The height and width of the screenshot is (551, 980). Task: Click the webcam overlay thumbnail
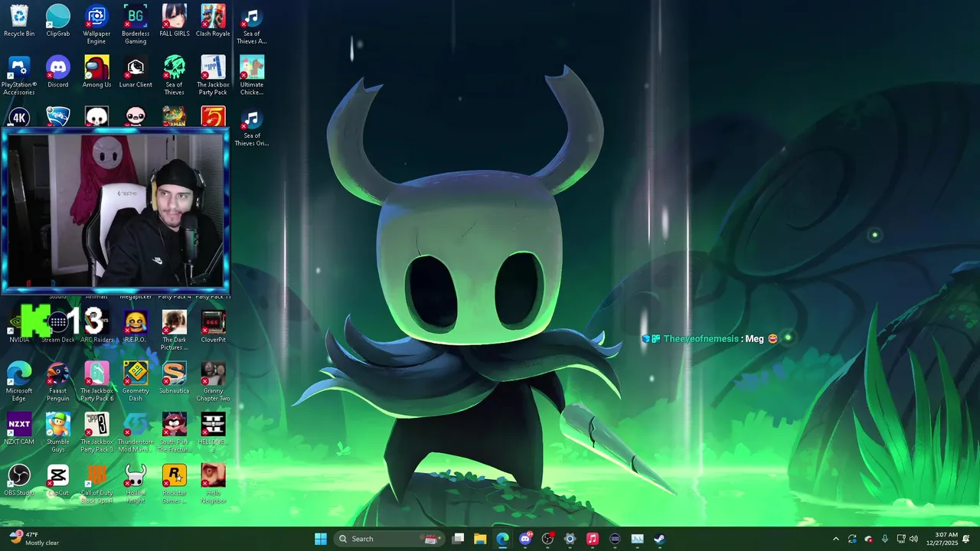coord(115,211)
